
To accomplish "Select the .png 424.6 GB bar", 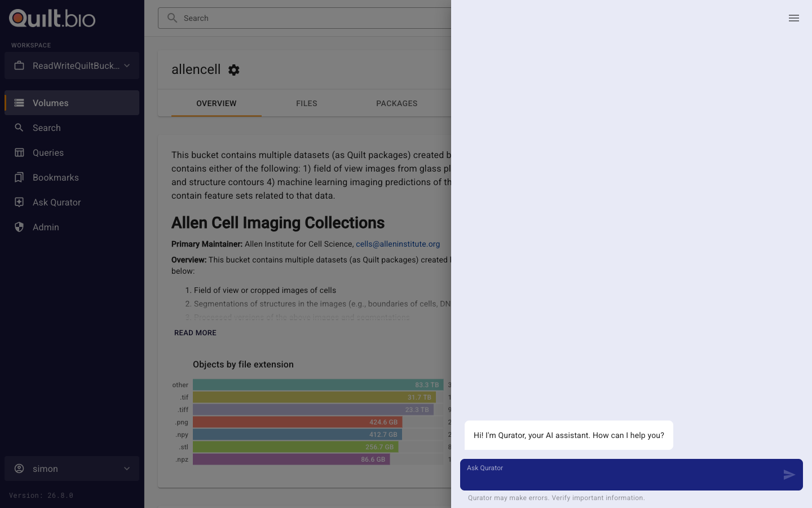I will (297, 422).
